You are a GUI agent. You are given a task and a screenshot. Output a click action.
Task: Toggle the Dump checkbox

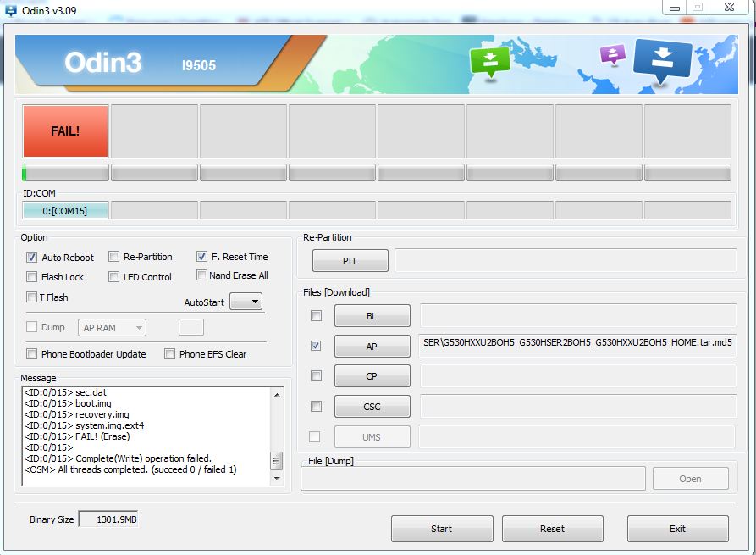(32, 327)
